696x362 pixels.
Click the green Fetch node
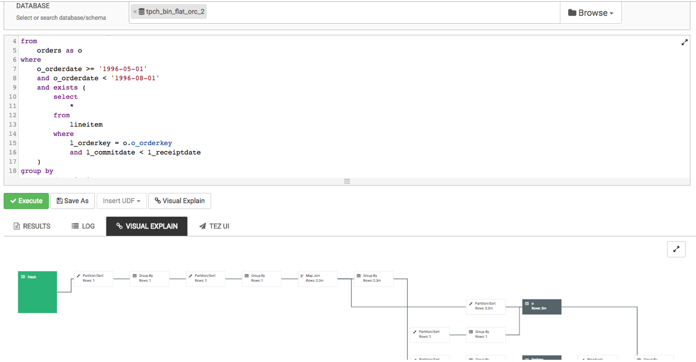coord(37,292)
